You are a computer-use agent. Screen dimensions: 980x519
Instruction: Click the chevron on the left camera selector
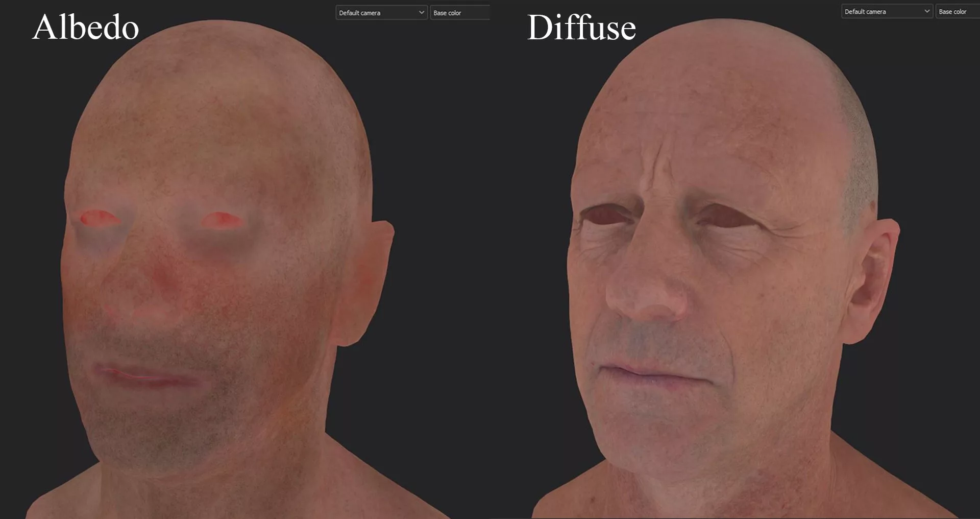422,12
